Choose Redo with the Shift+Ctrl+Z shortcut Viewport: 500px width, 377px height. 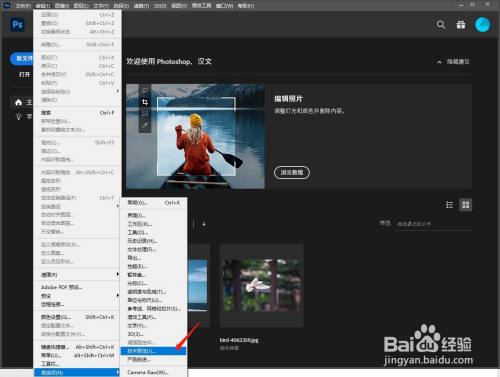(x=77, y=23)
